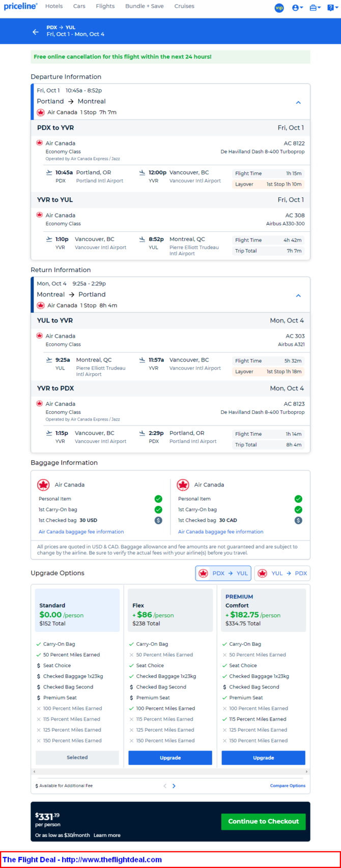Select the Flex +$86 fare card
The height and width of the screenshot is (868, 341).
point(170,610)
